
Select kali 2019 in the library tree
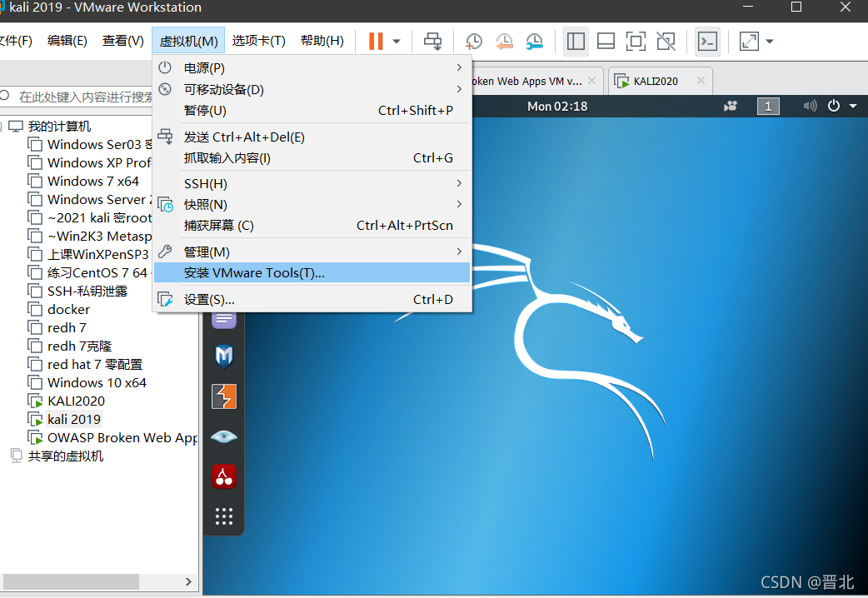74,419
